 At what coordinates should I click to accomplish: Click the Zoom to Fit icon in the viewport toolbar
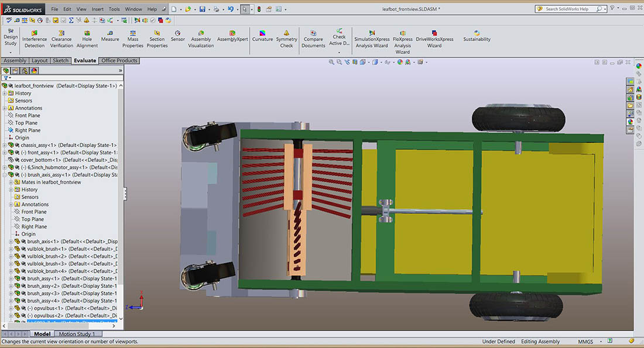331,62
